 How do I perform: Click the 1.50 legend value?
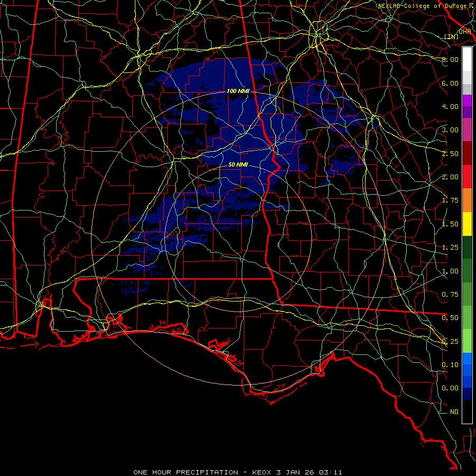(x=450, y=224)
